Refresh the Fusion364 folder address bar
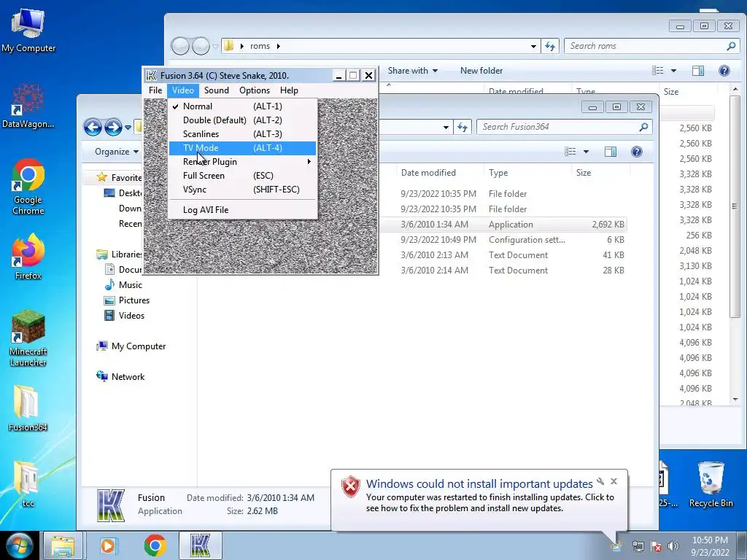Viewport: 747px width, 560px height. coord(462,127)
